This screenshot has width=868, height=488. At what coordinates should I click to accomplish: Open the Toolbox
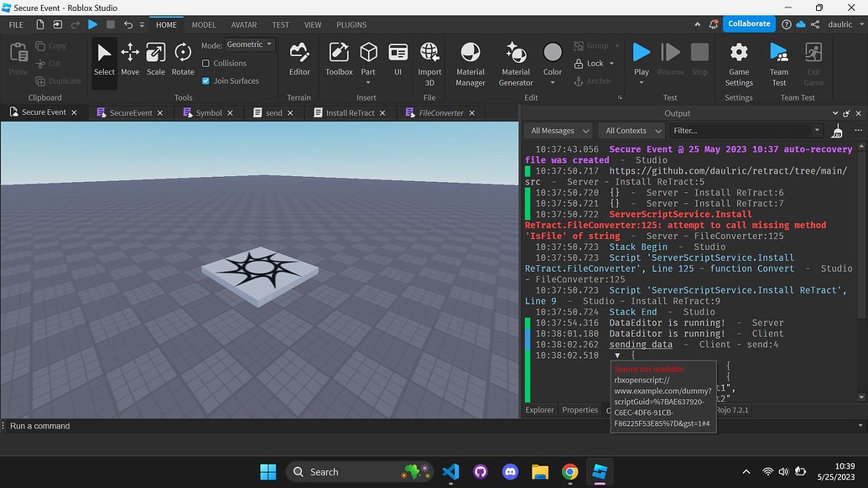tap(338, 57)
